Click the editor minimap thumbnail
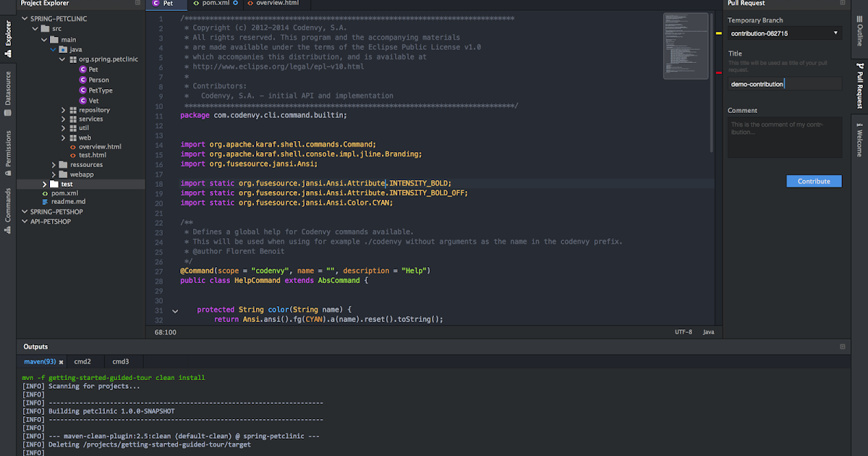 tap(686, 45)
